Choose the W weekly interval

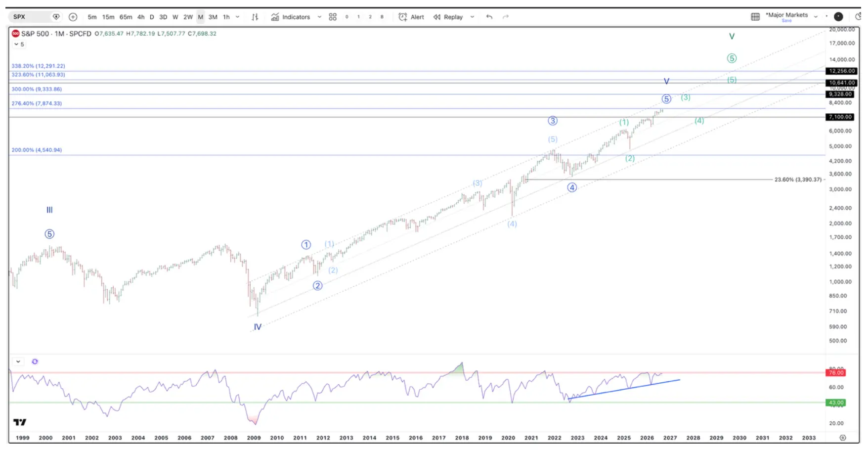point(175,17)
